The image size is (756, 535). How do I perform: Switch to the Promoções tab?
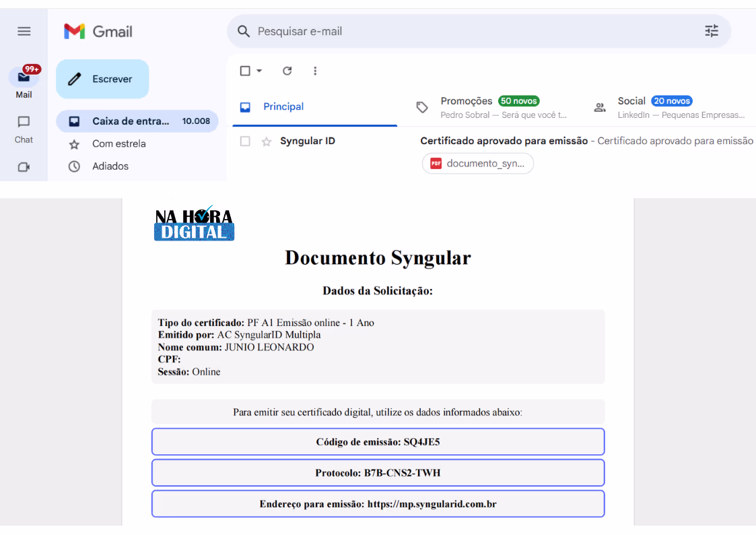click(491, 107)
